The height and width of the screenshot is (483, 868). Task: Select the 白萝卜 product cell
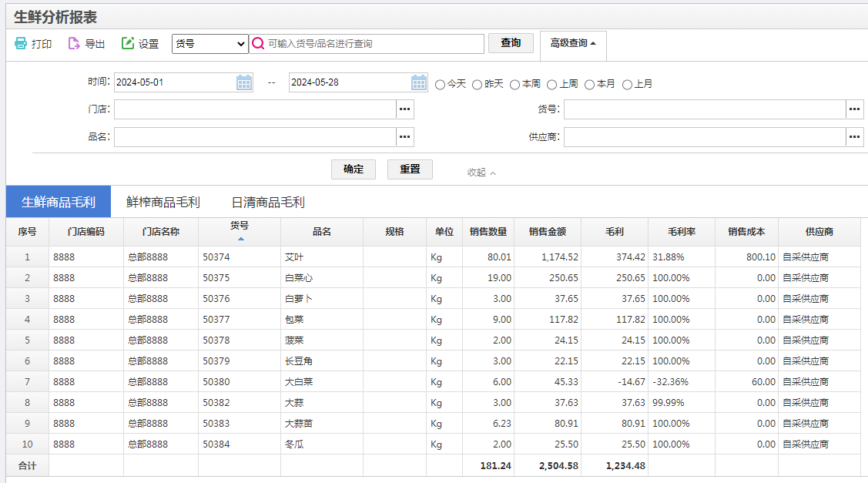click(322, 299)
